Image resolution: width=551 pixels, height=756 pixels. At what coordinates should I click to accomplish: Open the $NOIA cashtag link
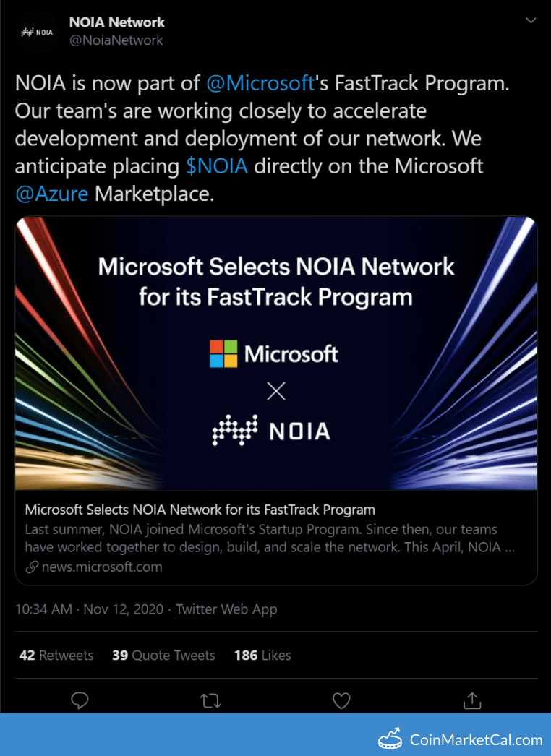(217, 166)
